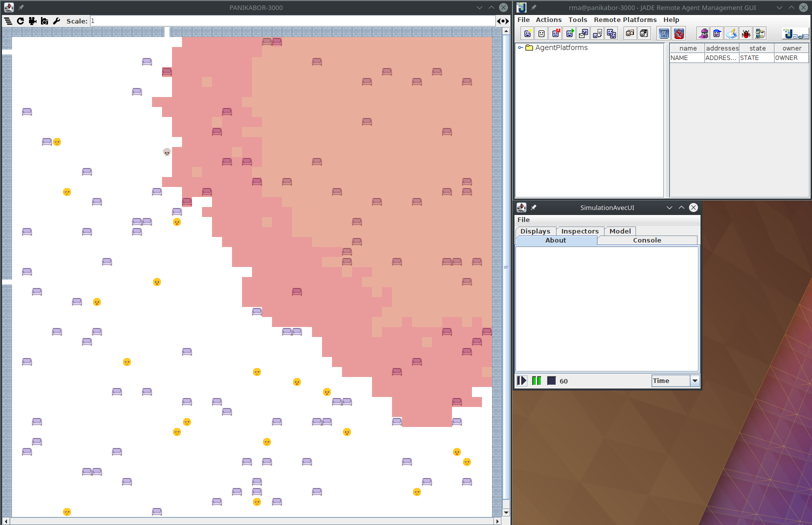Click the name column header
812x525 pixels.
pos(687,48)
